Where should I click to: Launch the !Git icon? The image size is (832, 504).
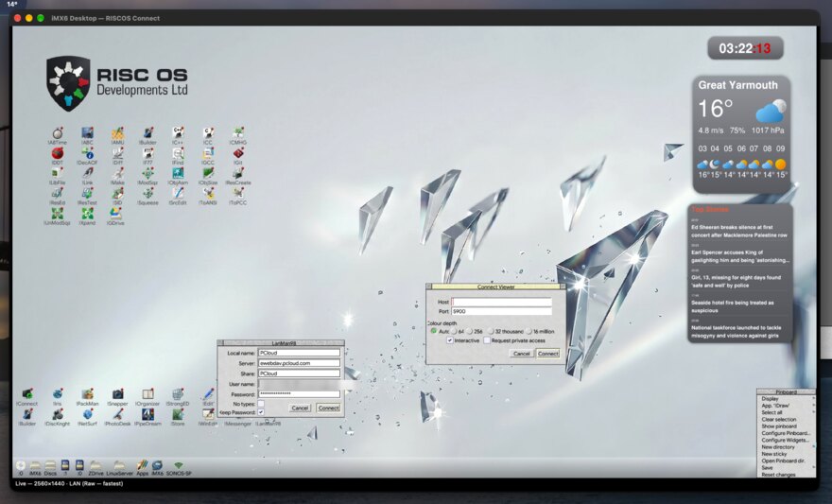pos(237,153)
